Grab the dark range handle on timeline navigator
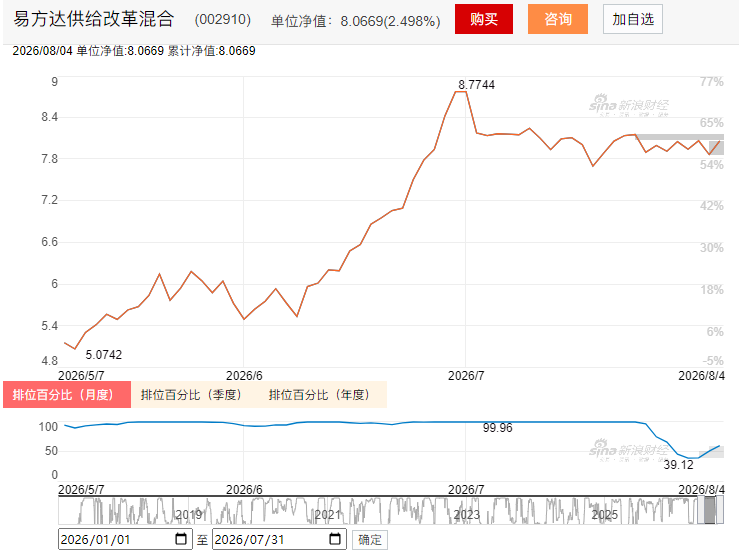This screenshot has width=739, height=555. [710, 510]
